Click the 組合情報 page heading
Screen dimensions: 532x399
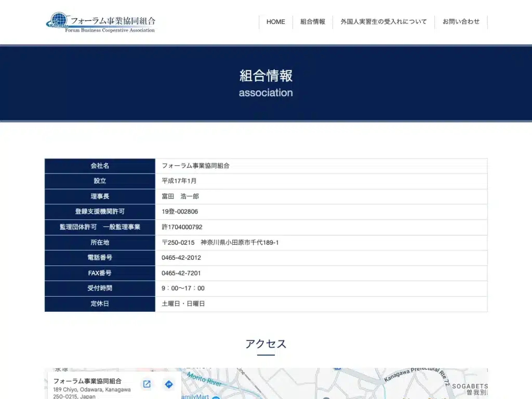click(x=265, y=76)
